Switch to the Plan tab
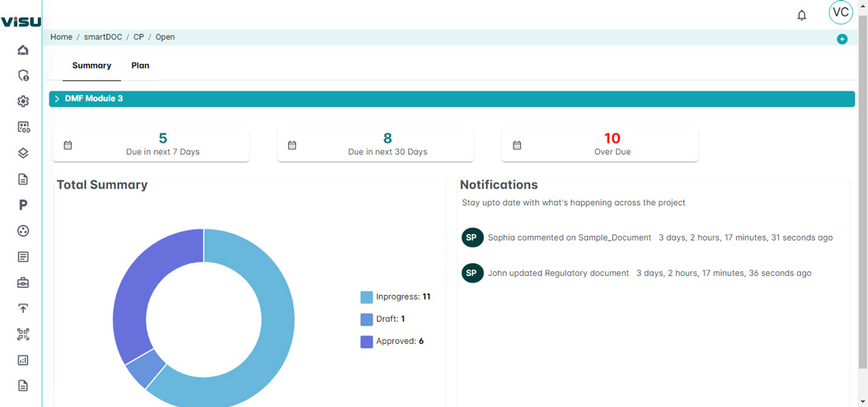 click(x=140, y=65)
